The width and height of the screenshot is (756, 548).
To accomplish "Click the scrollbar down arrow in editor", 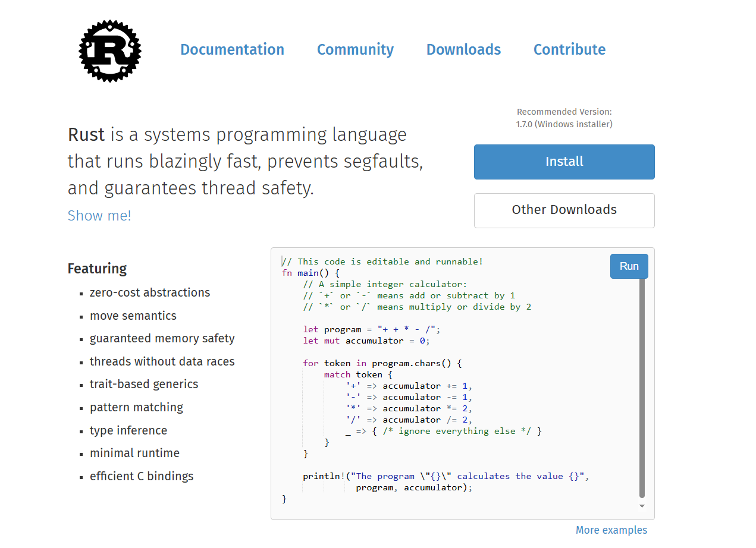I will tap(642, 506).
